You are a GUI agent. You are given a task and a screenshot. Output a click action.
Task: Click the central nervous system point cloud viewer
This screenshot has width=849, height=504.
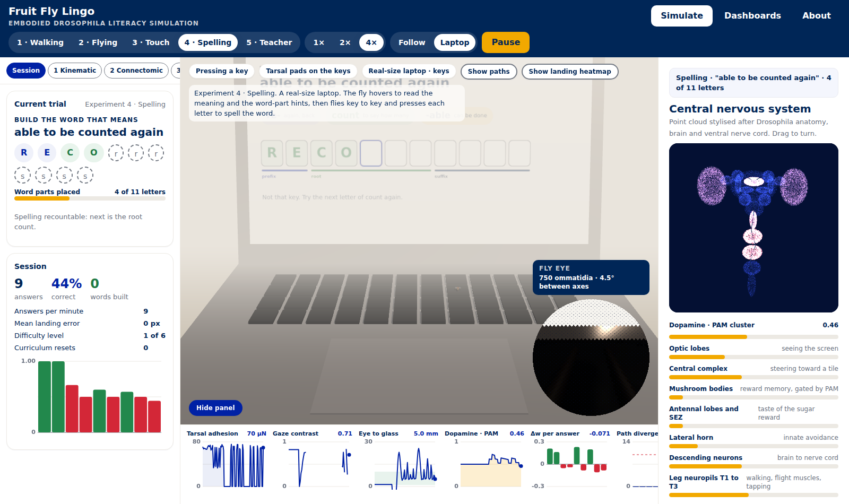(753, 228)
